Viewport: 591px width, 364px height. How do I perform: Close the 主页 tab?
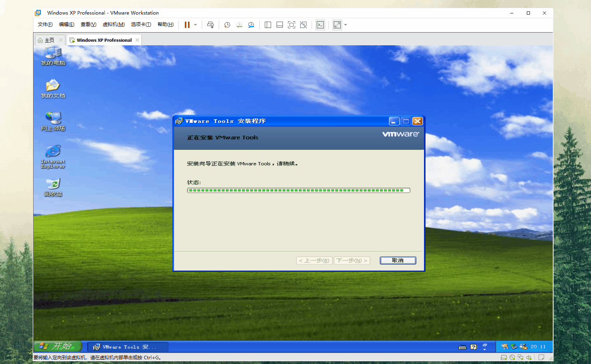61,40
